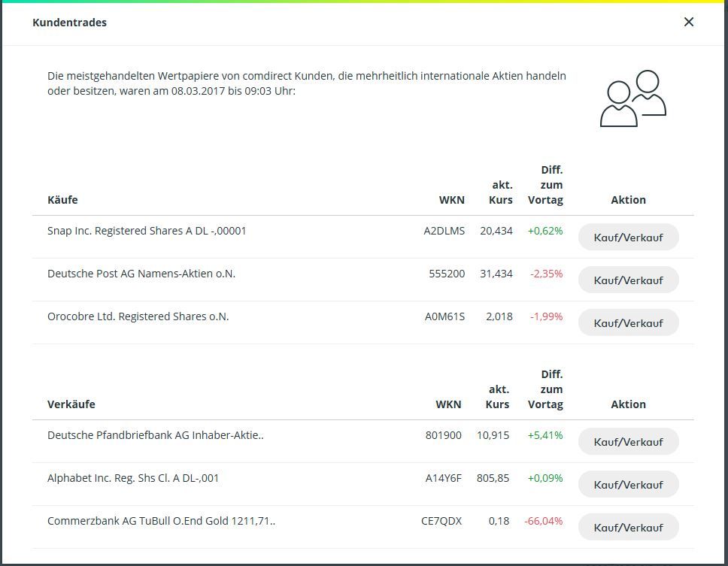Close the Kundentrades dialog
The height and width of the screenshot is (566, 728).
click(688, 22)
